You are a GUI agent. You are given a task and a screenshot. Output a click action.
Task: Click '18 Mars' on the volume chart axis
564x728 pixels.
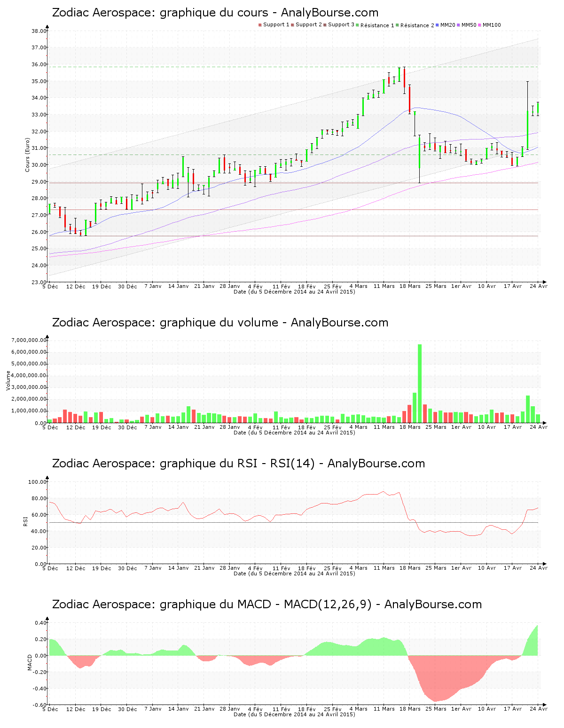pyautogui.click(x=410, y=427)
